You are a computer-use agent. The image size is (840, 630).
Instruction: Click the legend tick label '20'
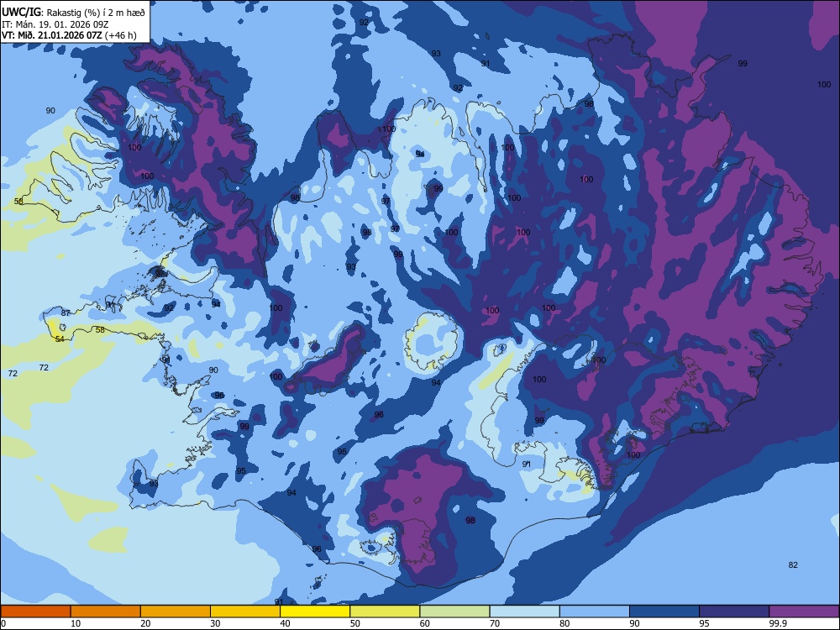145,623
